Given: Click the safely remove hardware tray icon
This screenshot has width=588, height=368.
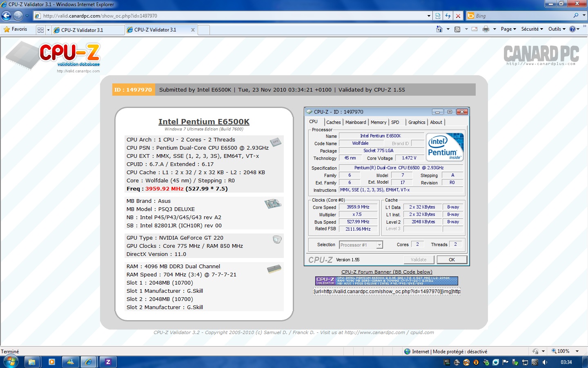Looking at the screenshot, I should [x=515, y=362].
